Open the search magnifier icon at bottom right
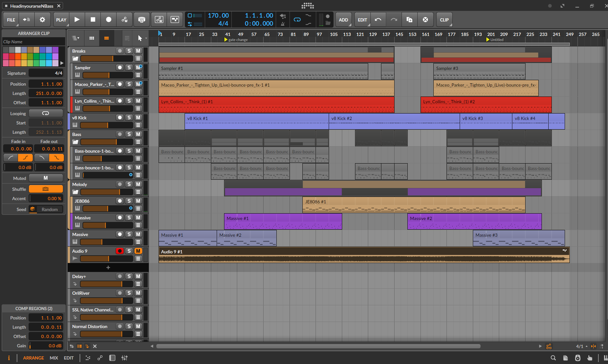This screenshot has width=608, height=364. pyautogui.click(x=553, y=358)
